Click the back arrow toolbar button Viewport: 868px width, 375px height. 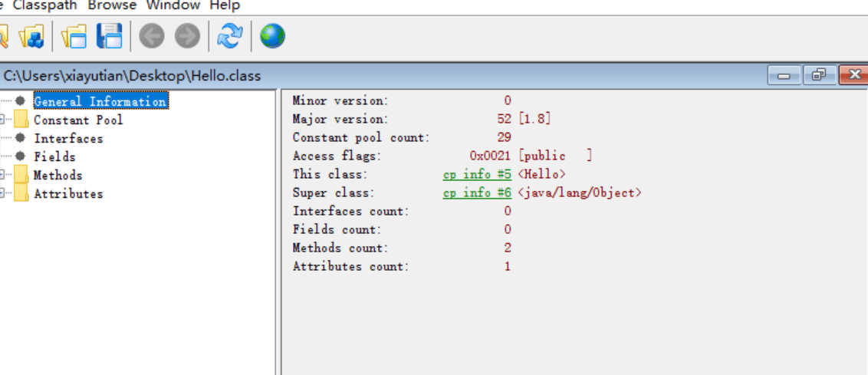point(152,35)
